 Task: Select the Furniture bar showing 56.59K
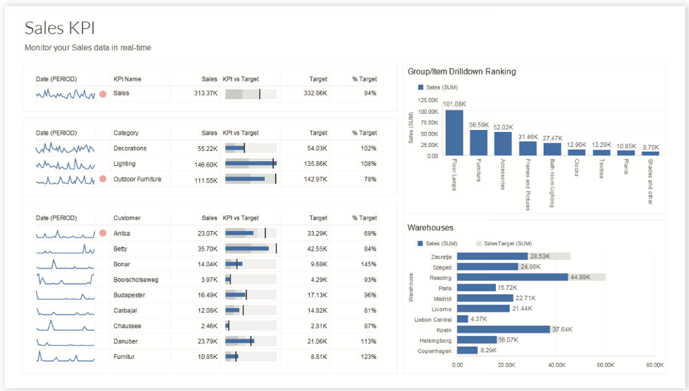(x=479, y=142)
